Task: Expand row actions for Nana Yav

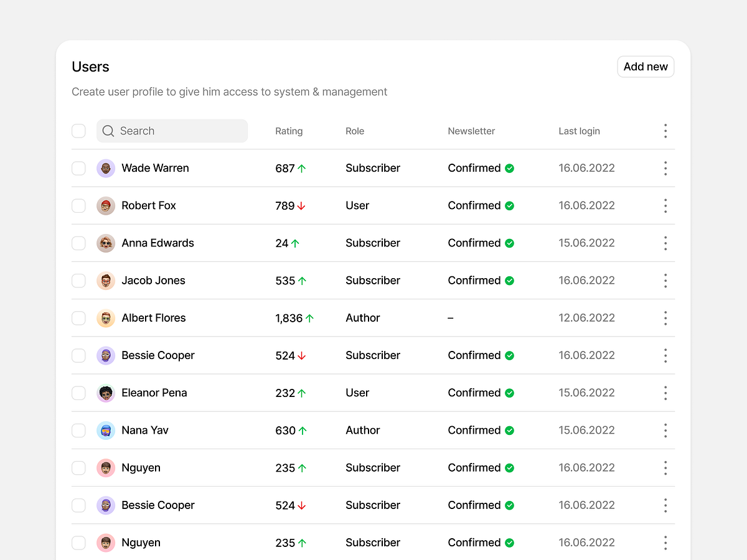Action: coord(665,431)
